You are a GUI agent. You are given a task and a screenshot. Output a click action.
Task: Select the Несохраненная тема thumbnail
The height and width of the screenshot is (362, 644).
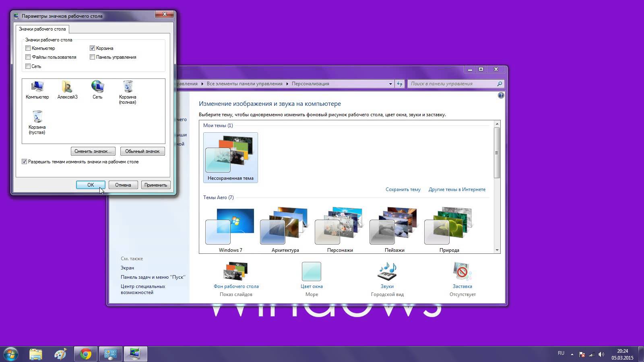(x=231, y=158)
